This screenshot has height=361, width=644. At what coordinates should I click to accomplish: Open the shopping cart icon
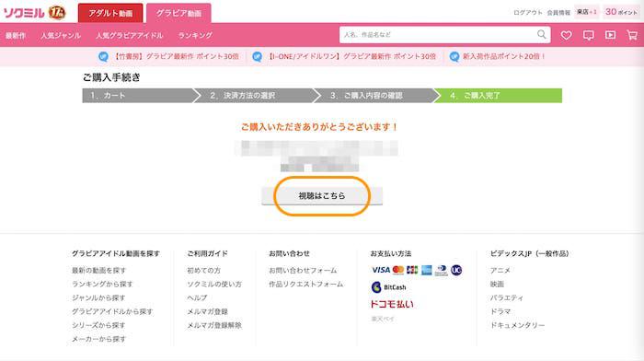click(632, 35)
